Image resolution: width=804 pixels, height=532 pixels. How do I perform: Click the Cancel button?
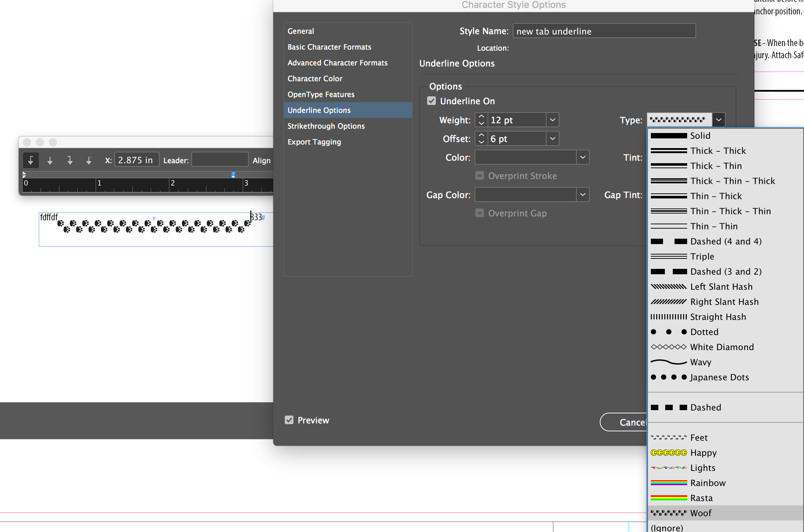[x=632, y=422]
